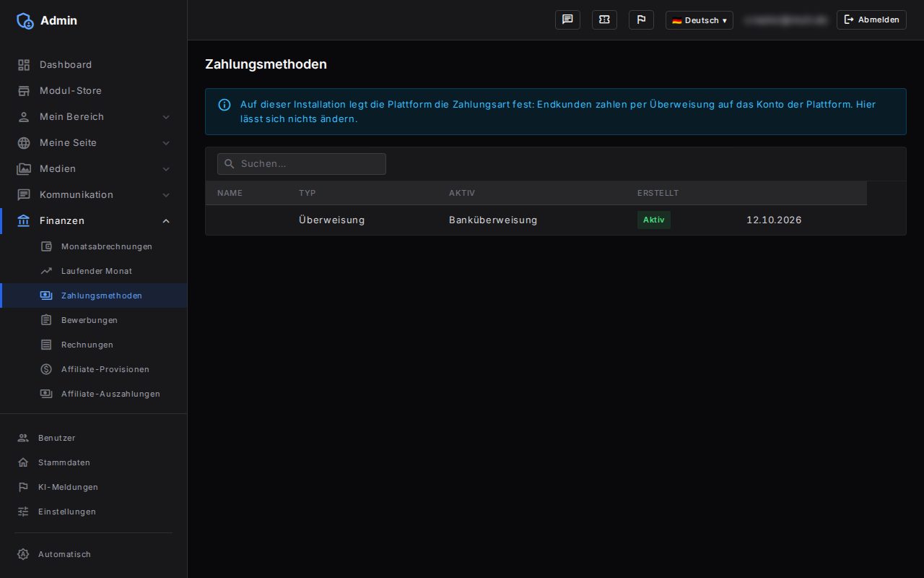Click the green Aktiv status badge

tap(654, 220)
